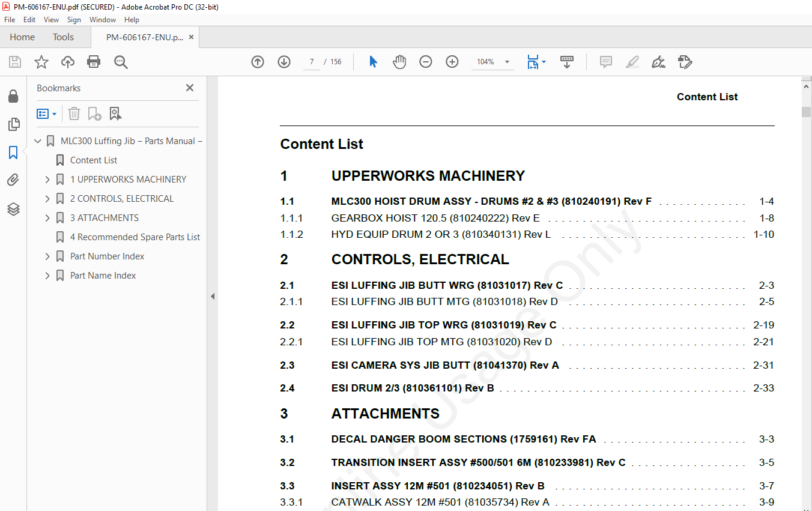Delete the selected bookmark trash icon
The width and height of the screenshot is (812, 511).
point(74,113)
